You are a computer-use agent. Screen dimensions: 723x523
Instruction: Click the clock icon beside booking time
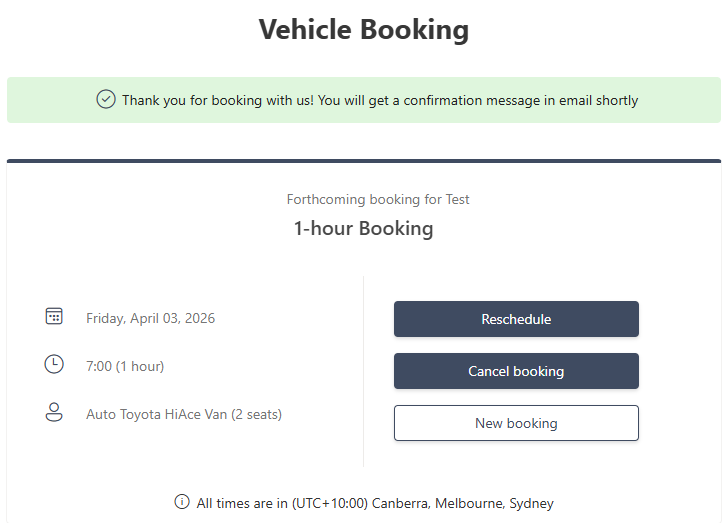click(54, 365)
